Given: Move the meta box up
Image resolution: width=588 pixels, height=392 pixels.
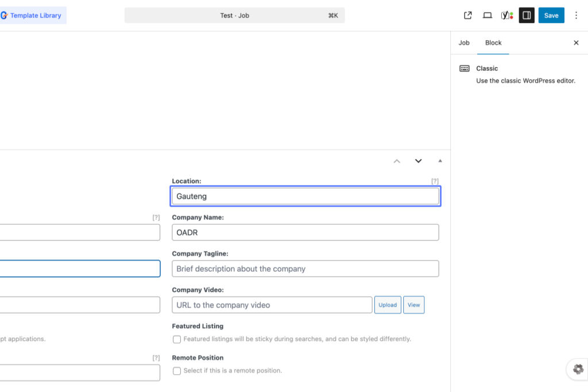Looking at the screenshot, I should (x=397, y=161).
